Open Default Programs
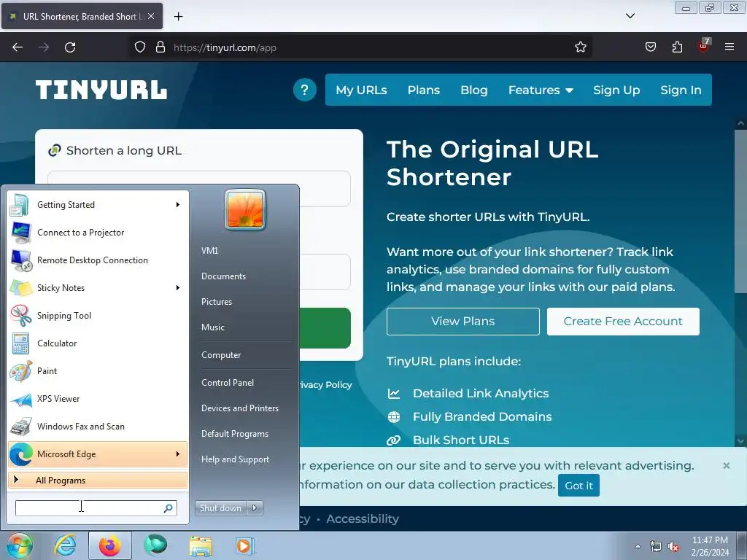747x560 pixels. pyautogui.click(x=235, y=434)
